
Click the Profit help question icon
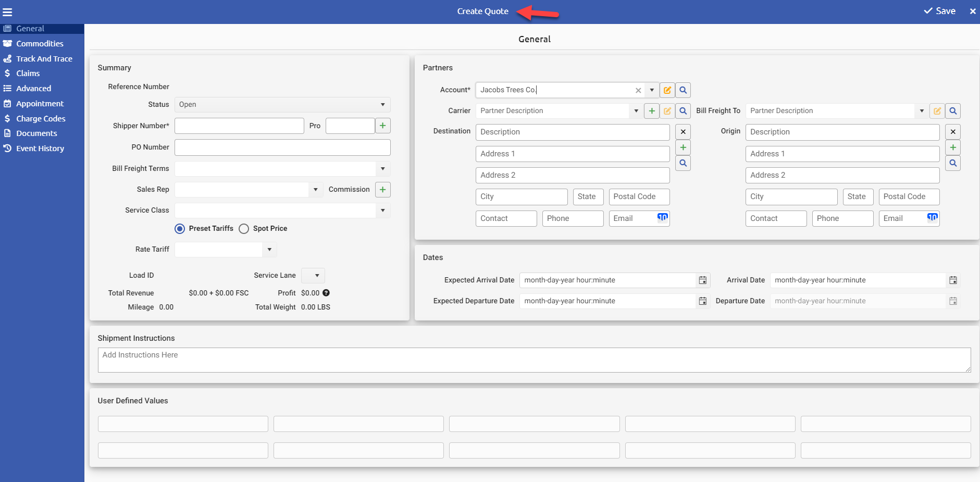[326, 293]
